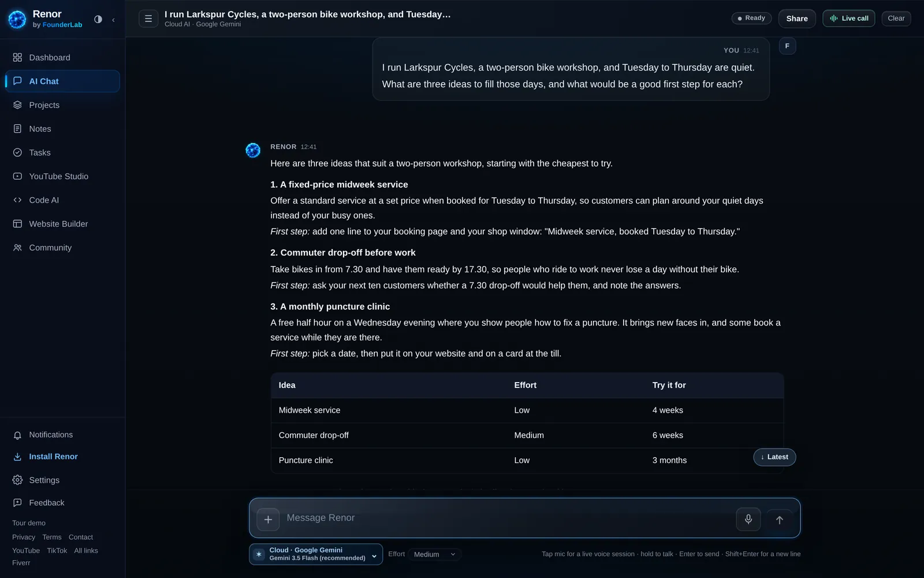Open the conversation list hamburger menu
Viewport: 924px width, 578px height.
point(148,18)
